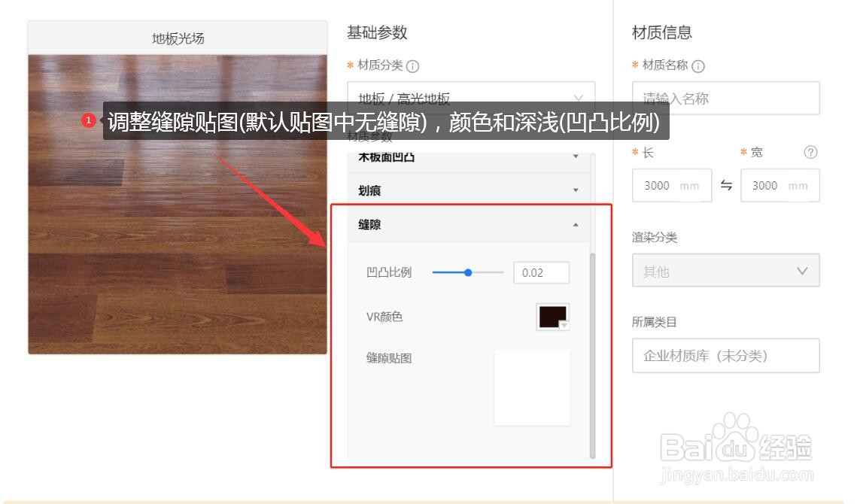Click the 宽 field showing 3000 mm

pyautogui.click(x=780, y=185)
